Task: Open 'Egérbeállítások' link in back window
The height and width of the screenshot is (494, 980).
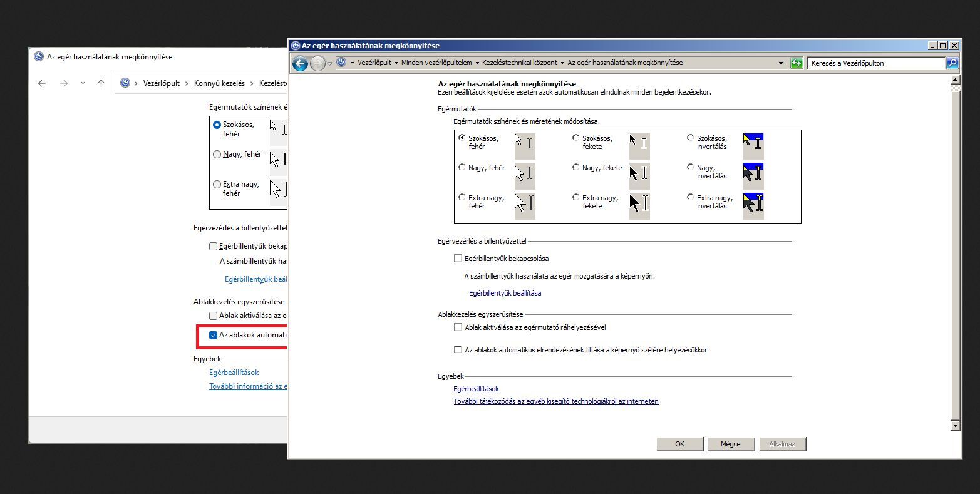Action: pos(234,373)
